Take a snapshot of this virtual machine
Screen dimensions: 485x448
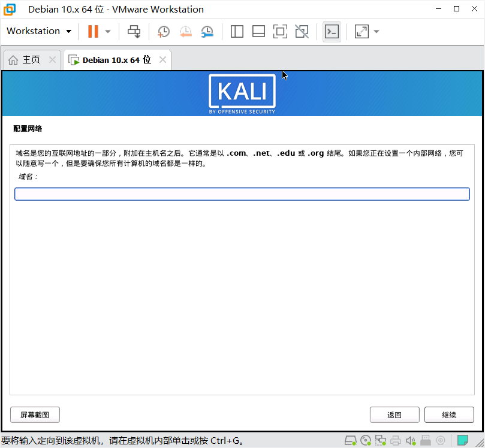(163, 32)
